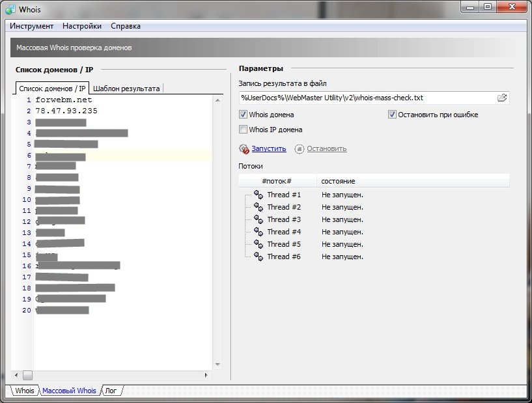This screenshot has width=532, height=403.
Task: Switch to Шаблон результата tab
Action: coord(126,89)
